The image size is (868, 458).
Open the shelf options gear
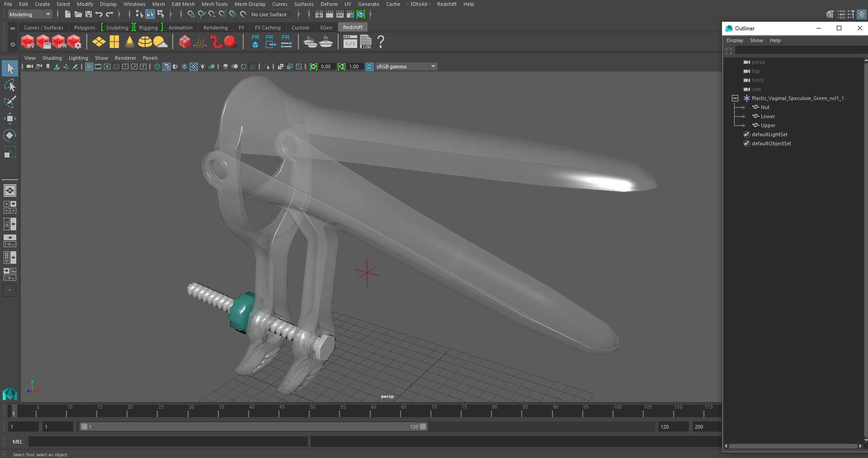point(13,44)
